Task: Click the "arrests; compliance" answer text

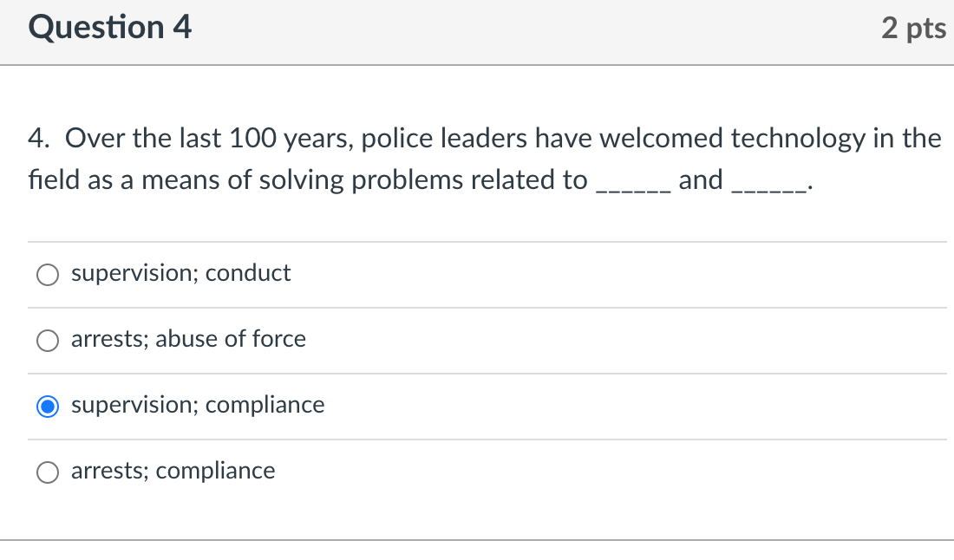Action: coord(173,472)
